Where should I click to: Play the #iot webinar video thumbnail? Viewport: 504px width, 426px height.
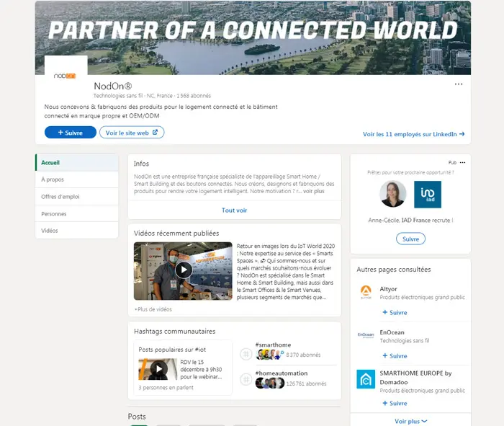click(x=158, y=369)
